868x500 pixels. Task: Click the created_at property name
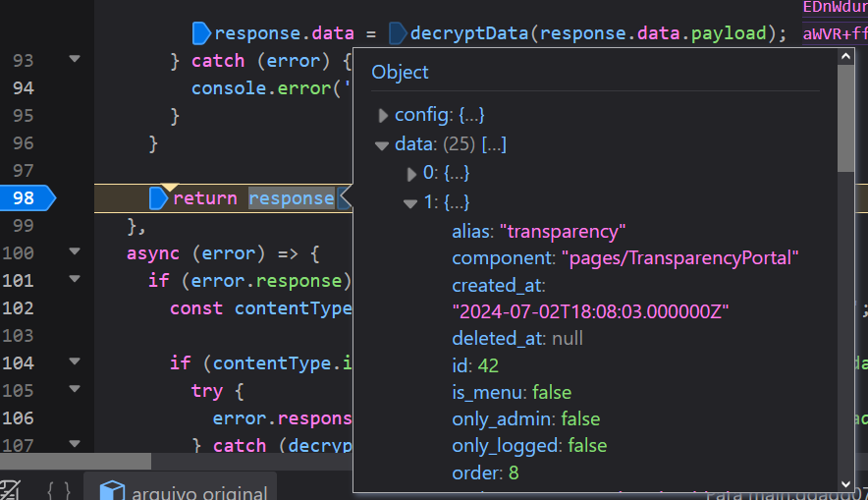pyautogui.click(x=498, y=285)
